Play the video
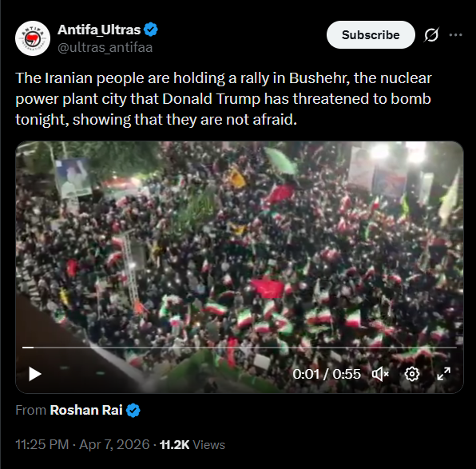The height and width of the screenshot is (469, 476). 34,374
